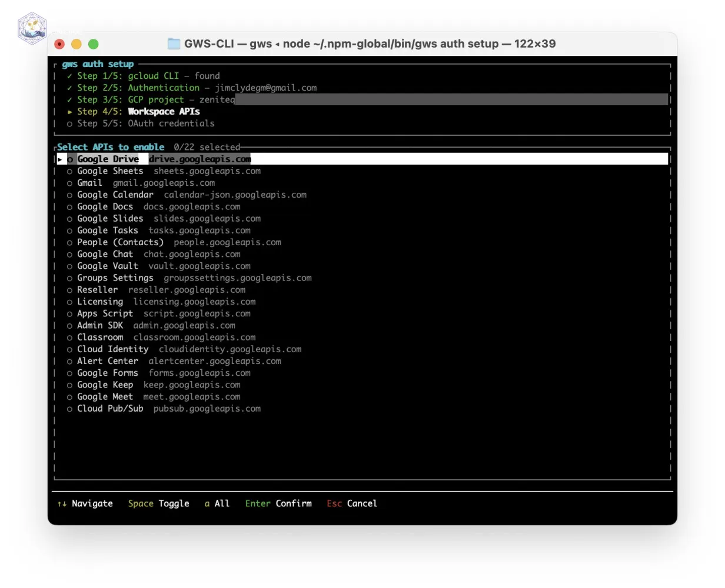Select the Admin SDK row label
Screen dimensions: 725x588
[x=100, y=325]
